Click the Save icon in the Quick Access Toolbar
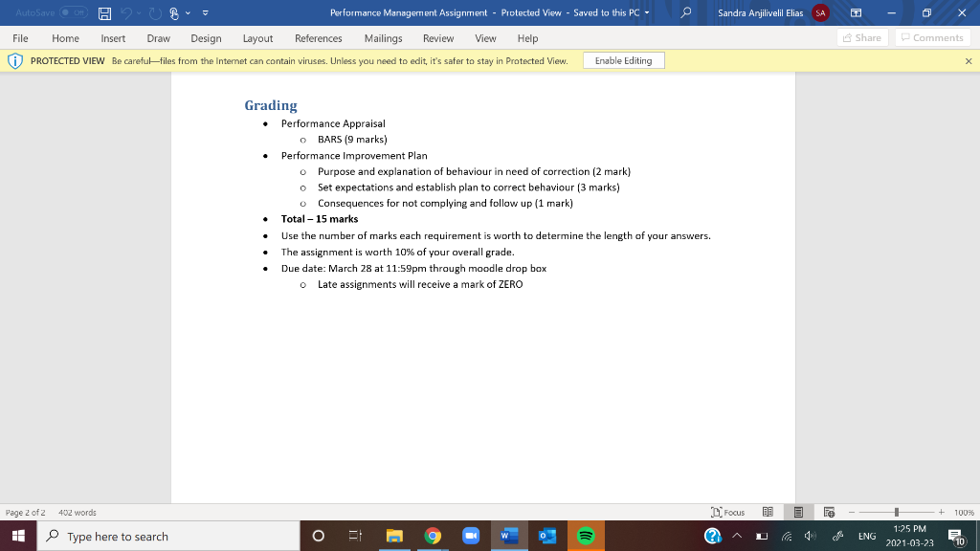The width and height of the screenshot is (980, 551). coord(103,12)
